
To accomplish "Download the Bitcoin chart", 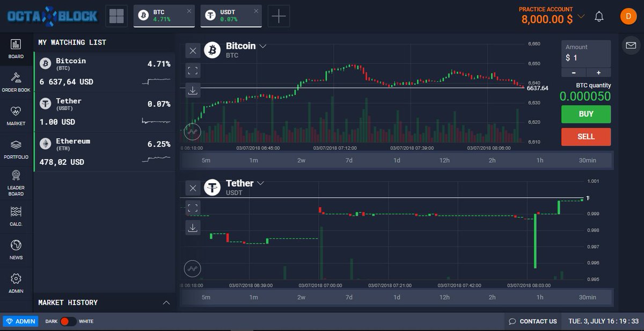I will pyautogui.click(x=193, y=90).
